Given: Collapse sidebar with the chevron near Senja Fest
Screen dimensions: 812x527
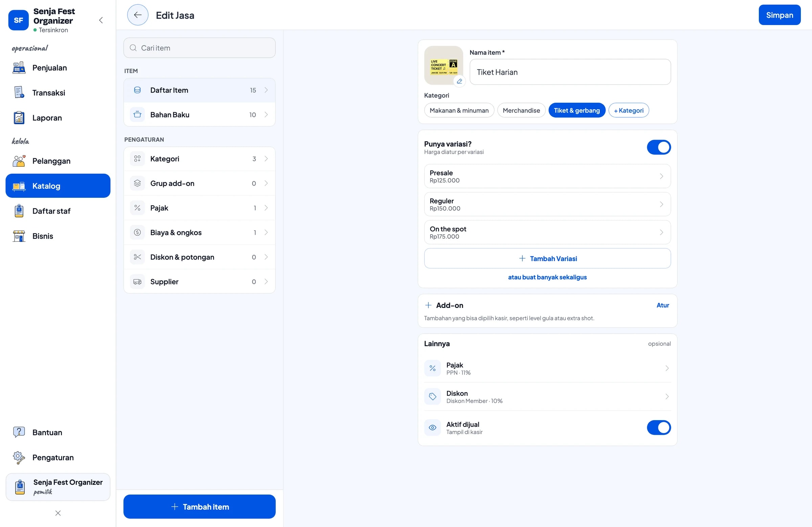Looking at the screenshot, I should click(101, 20).
